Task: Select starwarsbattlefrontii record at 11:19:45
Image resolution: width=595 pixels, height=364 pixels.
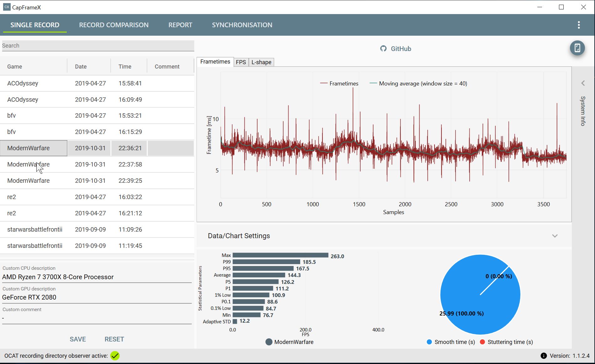Action: (97, 246)
